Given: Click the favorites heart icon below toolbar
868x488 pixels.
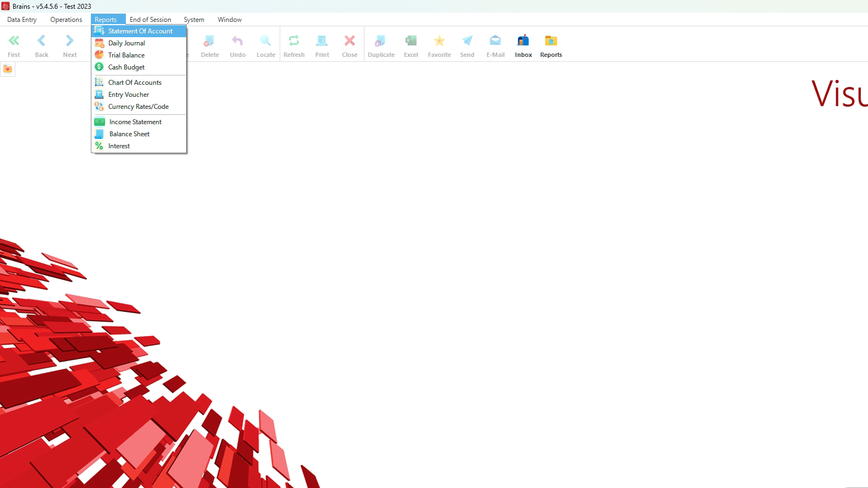Looking at the screenshot, I should tap(8, 69).
